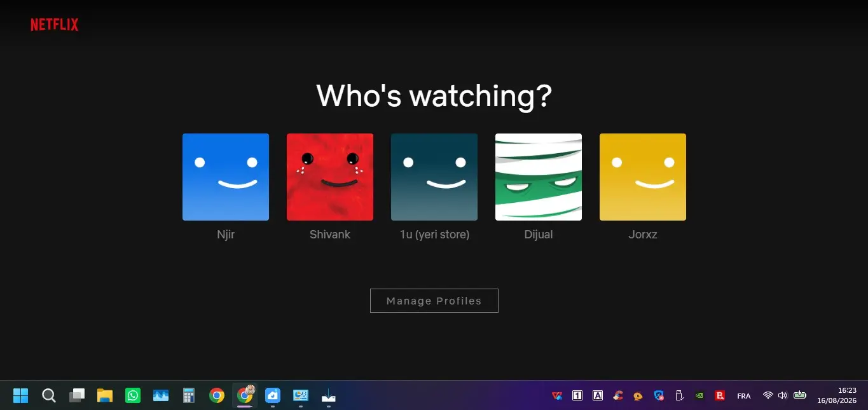The width and height of the screenshot is (868, 410).
Task: Click the Shivank profile name
Action: (330, 235)
